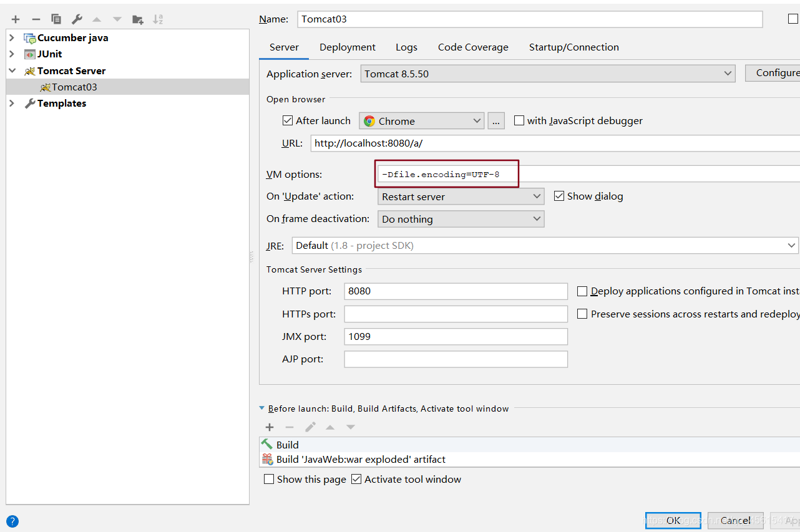
Task: Click the Chrome browser icon in dropdown
Action: (369, 121)
